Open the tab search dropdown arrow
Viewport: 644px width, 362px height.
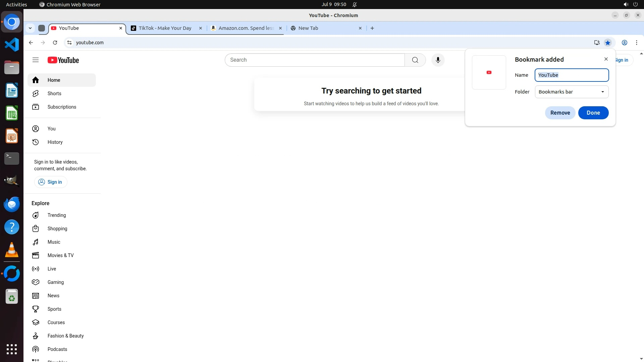(30, 28)
